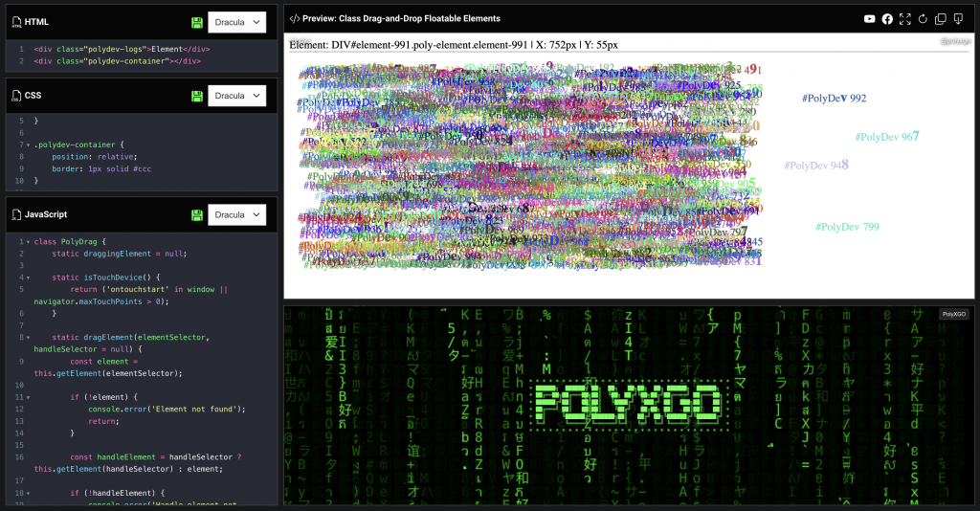Select the CSS panel title
The height and width of the screenshot is (511, 980).
33,96
